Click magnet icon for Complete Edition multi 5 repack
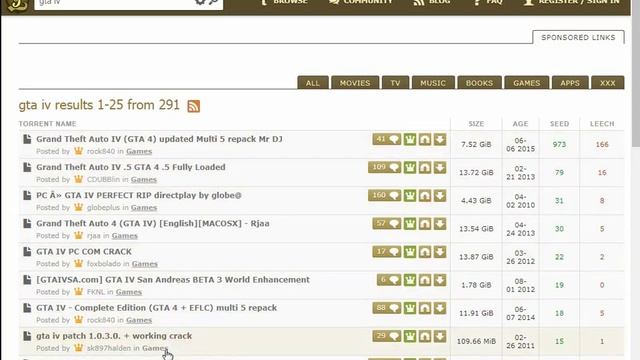Viewport: 640px width, 360px height. point(425,309)
